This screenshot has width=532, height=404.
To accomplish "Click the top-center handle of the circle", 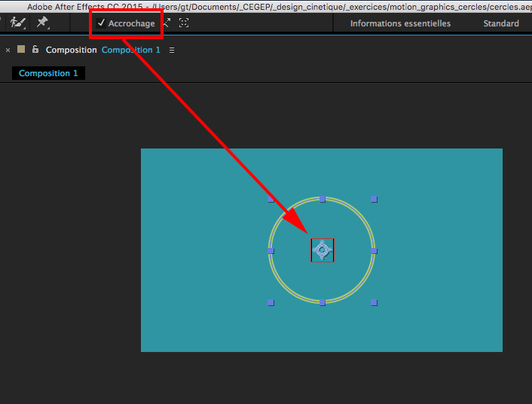I will tap(323, 199).
